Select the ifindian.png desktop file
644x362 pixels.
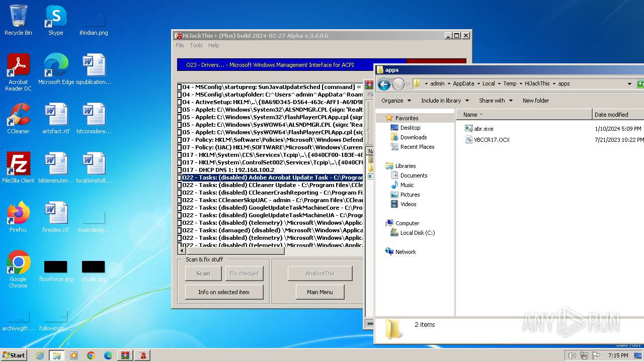tap(94, 24)
